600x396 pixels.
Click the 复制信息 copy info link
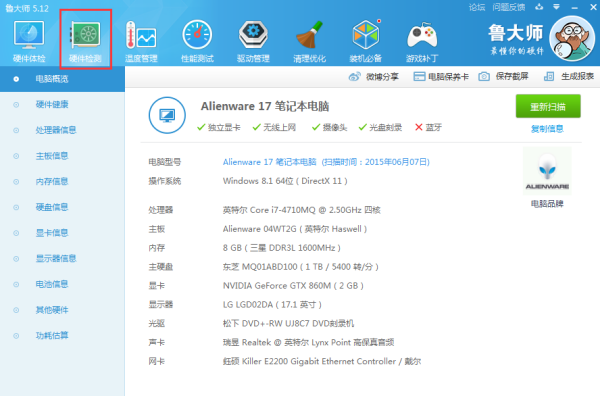547,129
